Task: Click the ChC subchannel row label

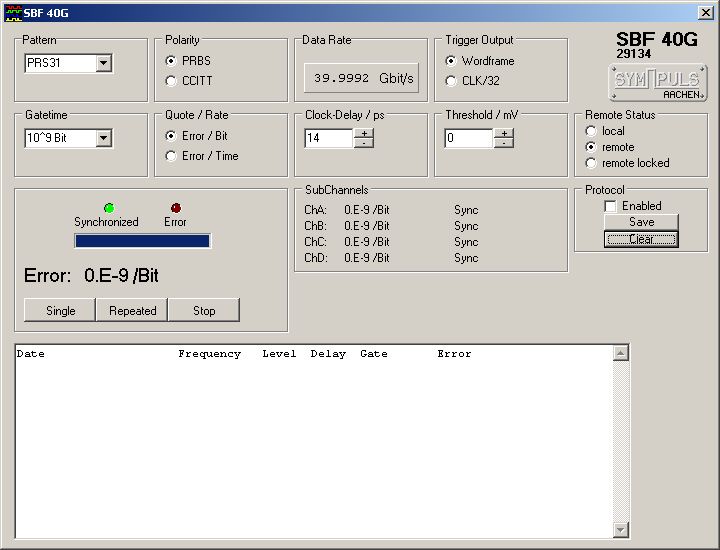Action: coord(315,242)
